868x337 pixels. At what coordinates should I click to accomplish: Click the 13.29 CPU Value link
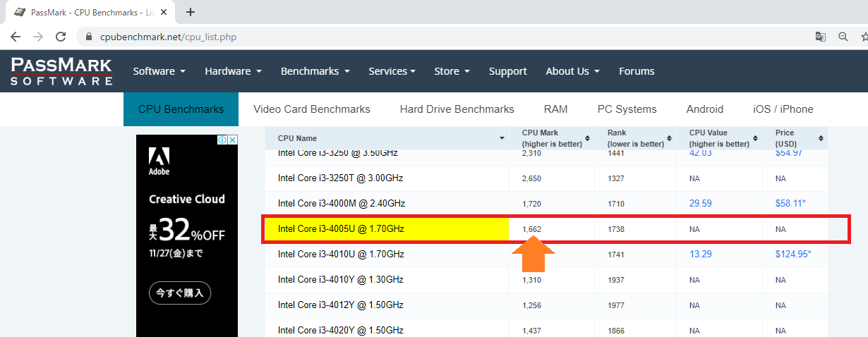(x=701, y=255)
